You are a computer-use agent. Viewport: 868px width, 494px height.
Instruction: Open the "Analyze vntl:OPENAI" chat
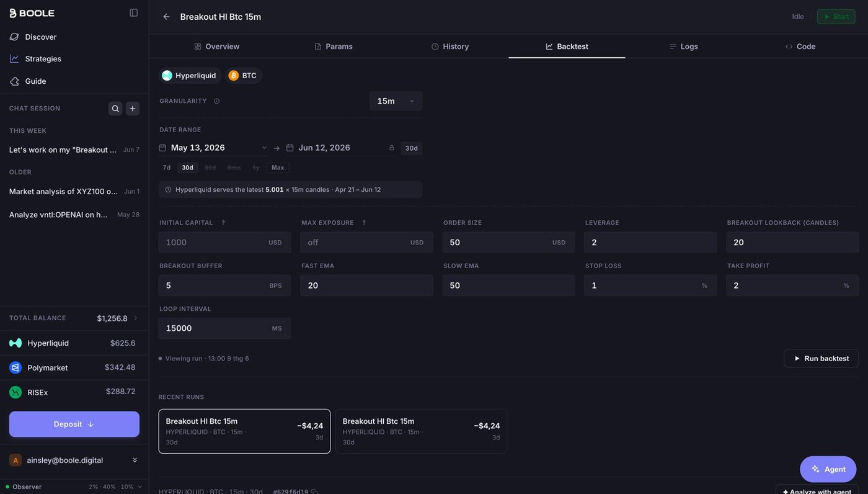pos(74,215)
